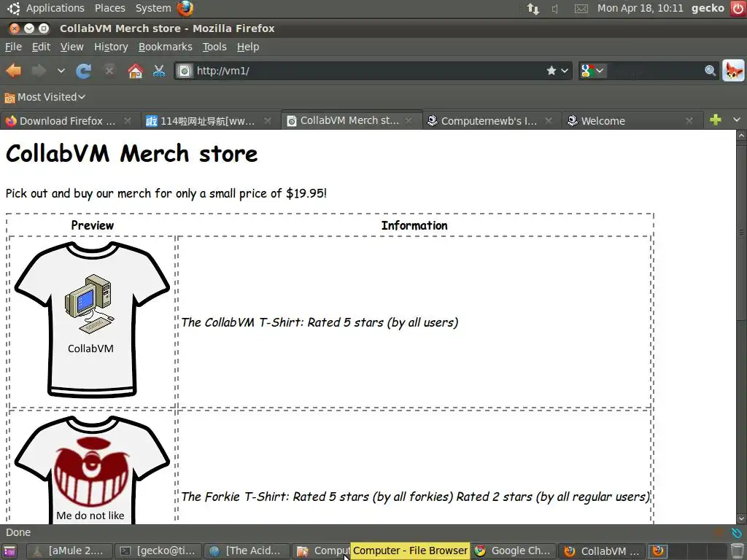Open the Edit menu

point(41,47)
